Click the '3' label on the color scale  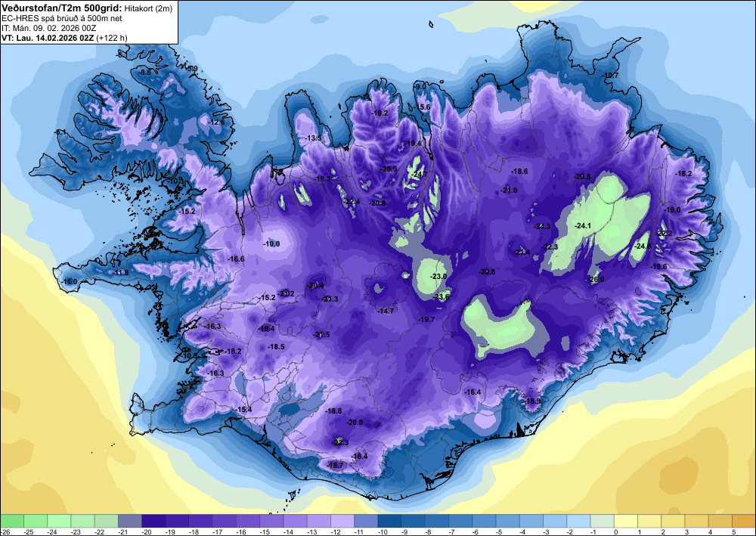pos(687,531)
